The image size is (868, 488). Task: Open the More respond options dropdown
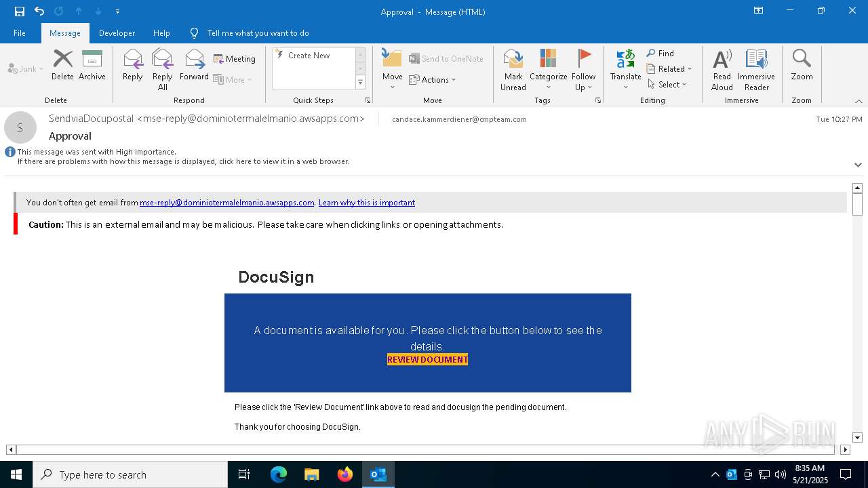[233, 79]
